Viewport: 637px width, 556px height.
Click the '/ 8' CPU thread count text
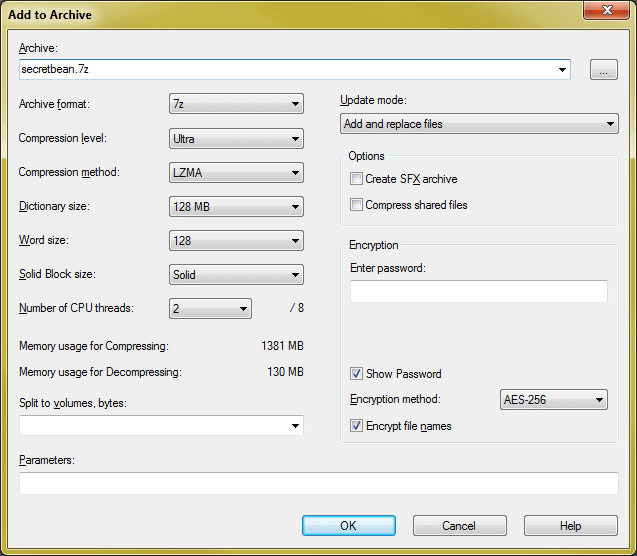[x=297, y=308]
